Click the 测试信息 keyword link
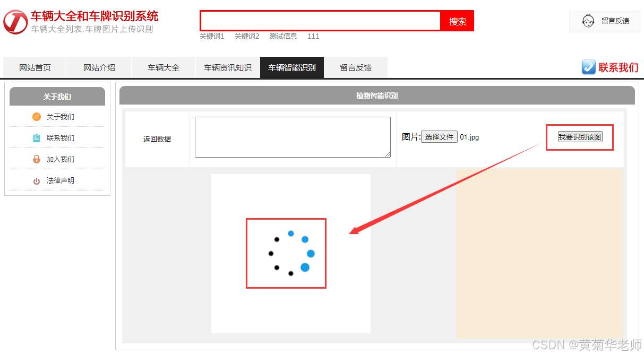644x355 pixels. pos(284,36)
